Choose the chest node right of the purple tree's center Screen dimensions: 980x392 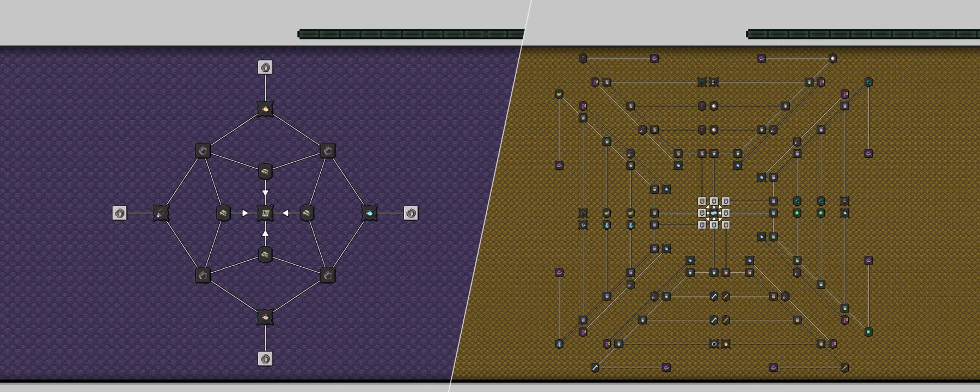307,213
